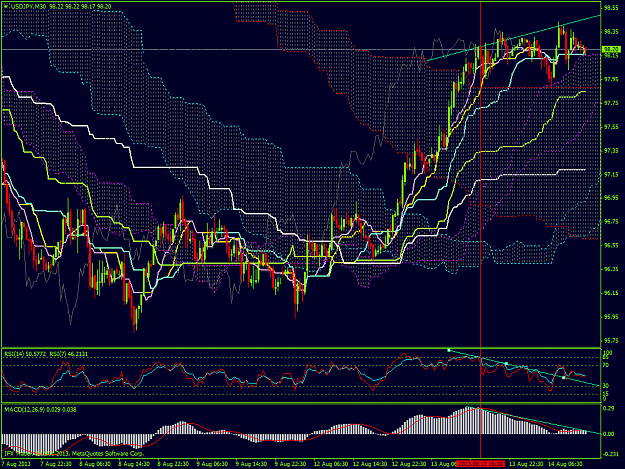
Task: Click the current price tag 98.20 on axis
Action: coord(610,49)
